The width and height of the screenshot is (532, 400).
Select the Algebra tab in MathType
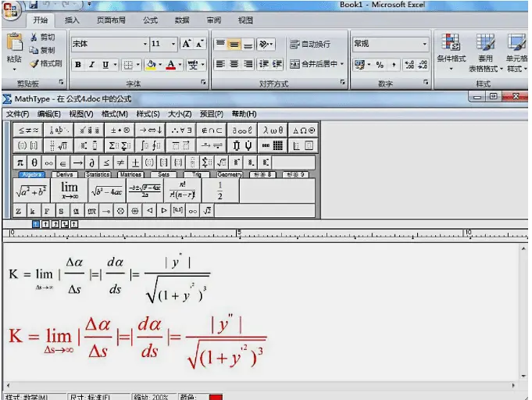[x=32, y=175]
